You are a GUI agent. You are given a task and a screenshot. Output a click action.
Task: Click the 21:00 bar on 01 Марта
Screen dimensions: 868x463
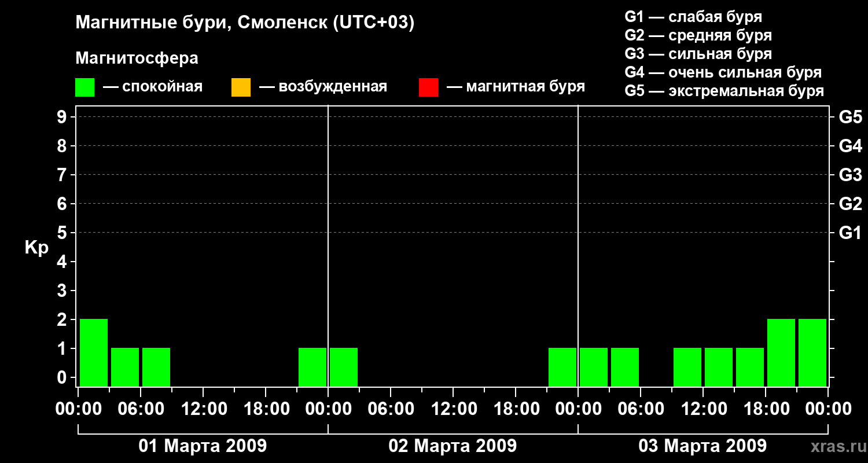312,367
